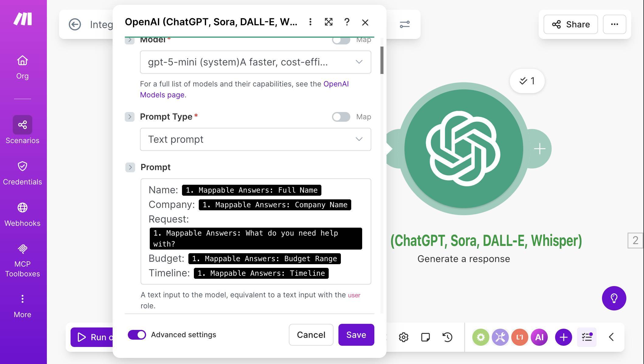Open Credentials from the sidebar

pos(22,172)
